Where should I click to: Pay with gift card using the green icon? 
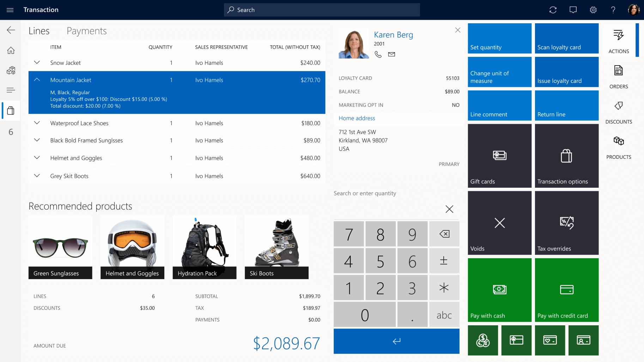click(516, 340)
